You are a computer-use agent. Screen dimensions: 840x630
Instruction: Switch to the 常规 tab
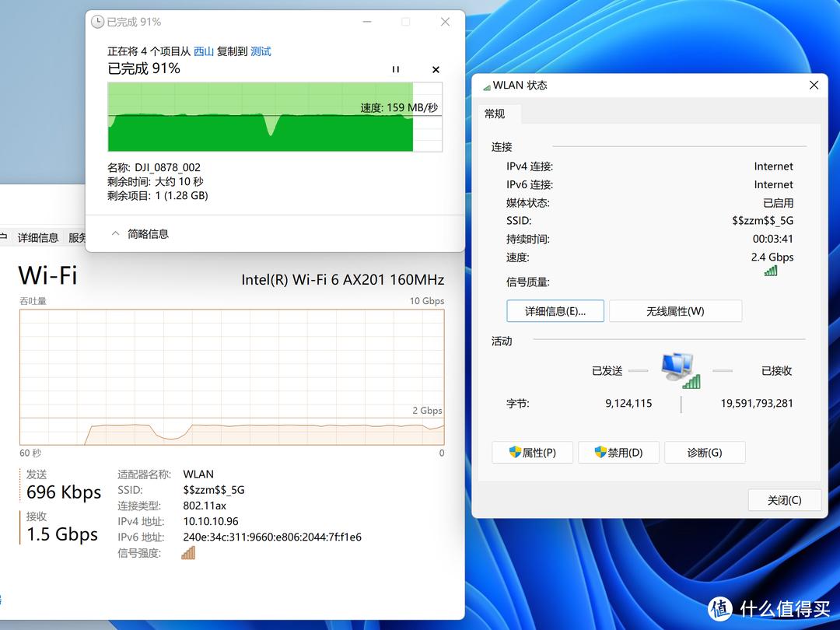pyautogui.click(x=496, y=114)
